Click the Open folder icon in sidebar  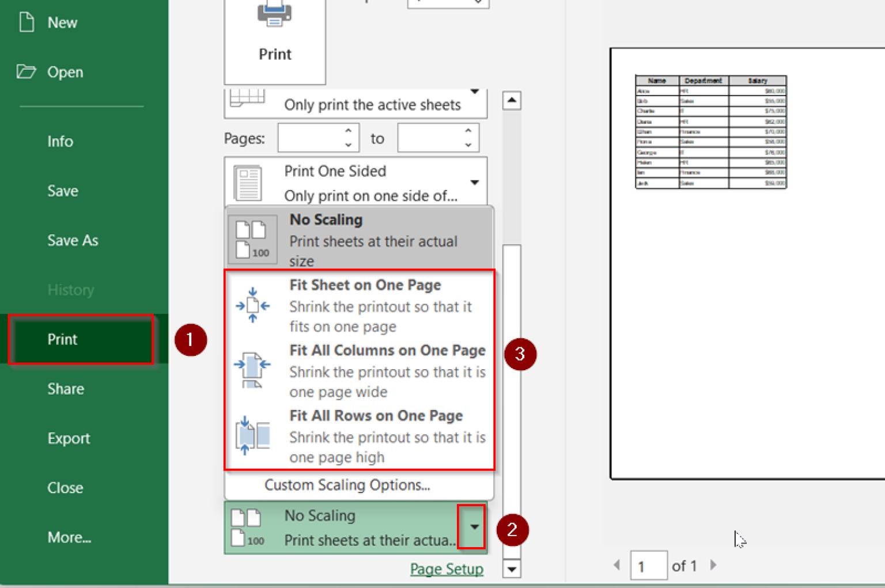coord(27,71)
